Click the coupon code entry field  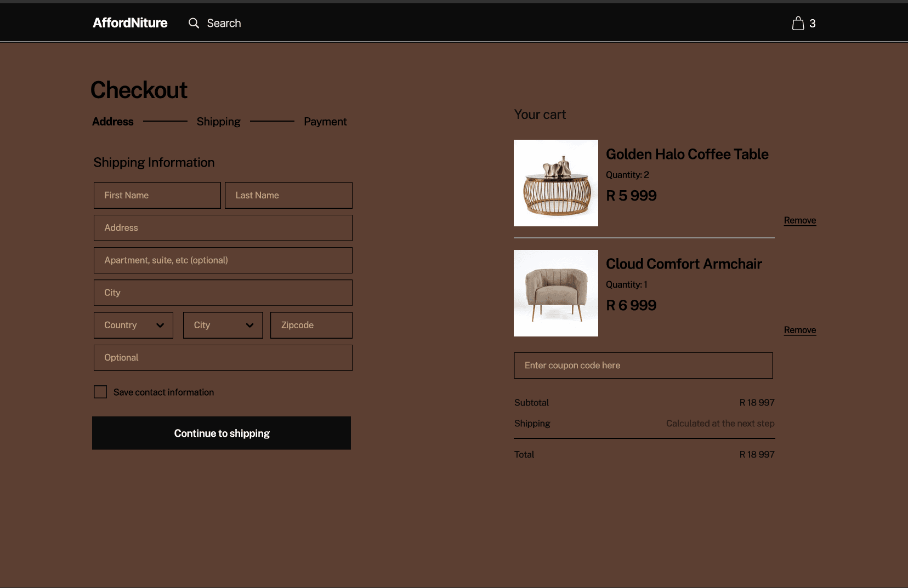643,365
